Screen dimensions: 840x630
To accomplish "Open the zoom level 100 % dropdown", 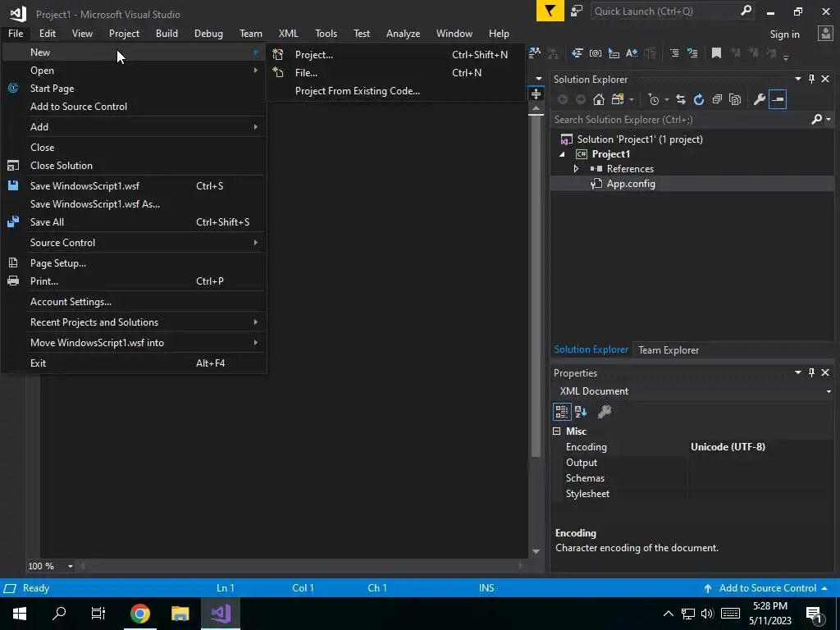I will (x=71, y=566).
